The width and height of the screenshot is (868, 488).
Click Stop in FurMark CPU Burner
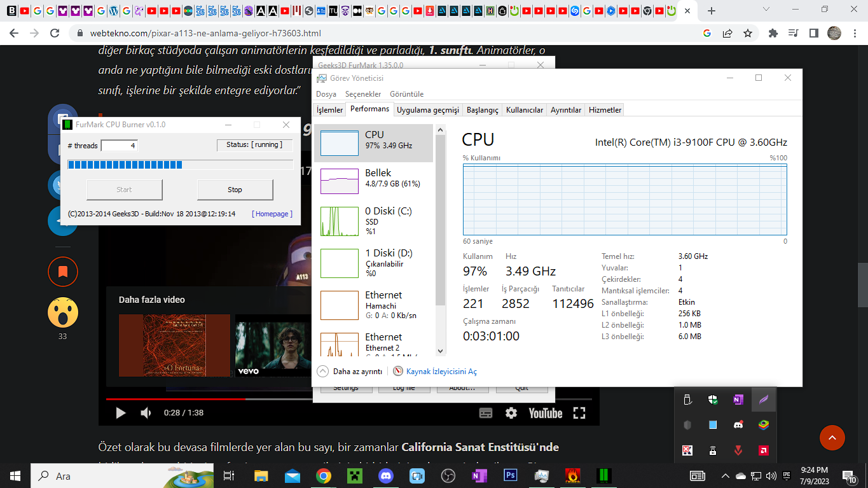point(235,190)
